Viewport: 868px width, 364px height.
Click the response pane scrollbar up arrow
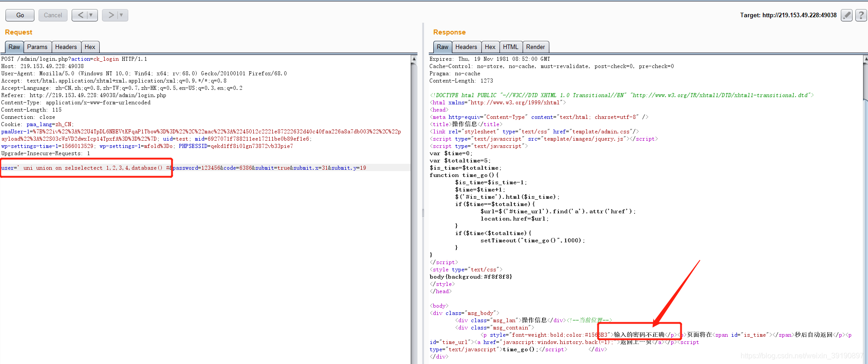pos(865,59)
